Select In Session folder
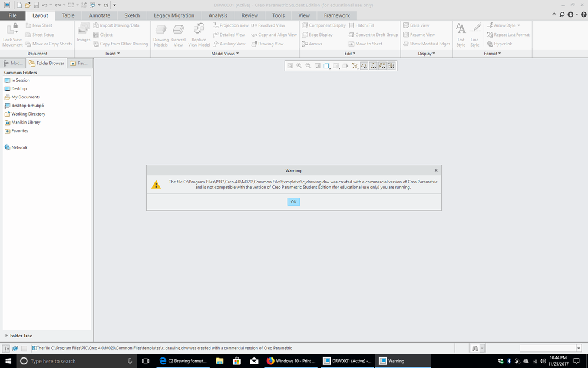Viewport: 588px width, 368px height. 17,80
